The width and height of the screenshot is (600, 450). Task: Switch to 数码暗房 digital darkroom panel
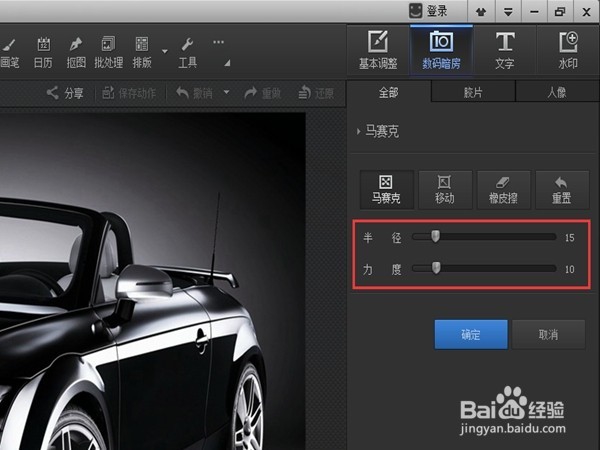[x=441, y=50]
